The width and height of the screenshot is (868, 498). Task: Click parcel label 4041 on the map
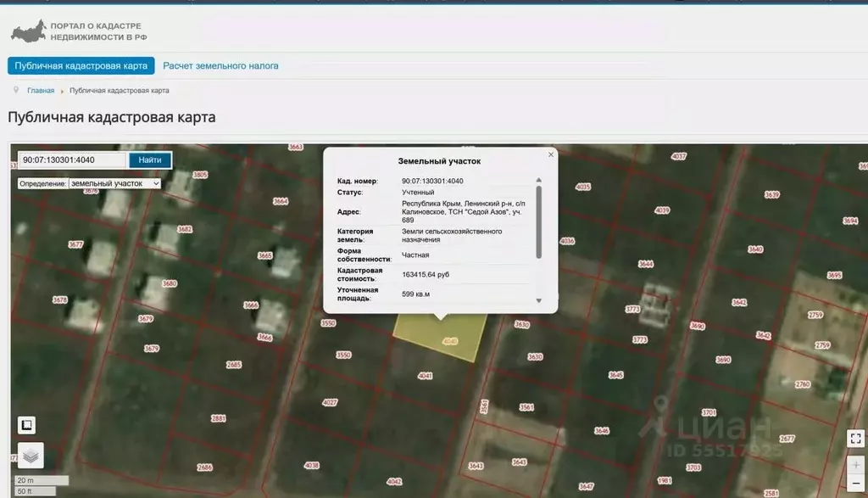426,375
